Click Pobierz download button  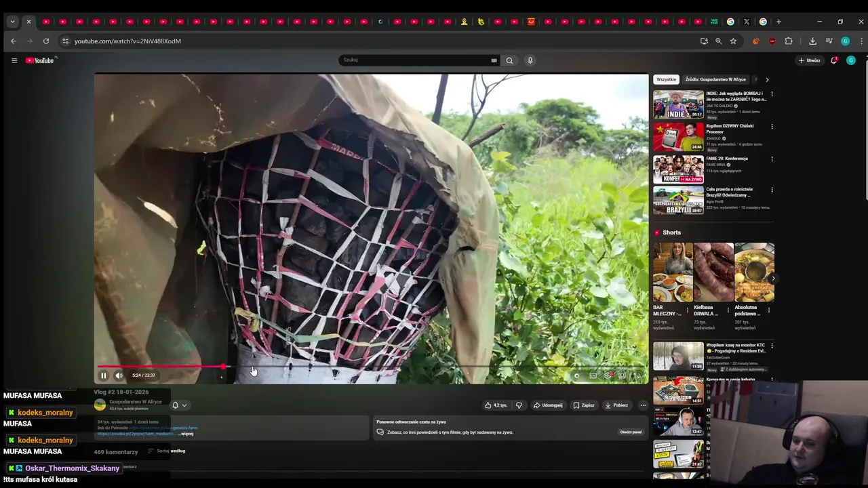coord(617,405)
